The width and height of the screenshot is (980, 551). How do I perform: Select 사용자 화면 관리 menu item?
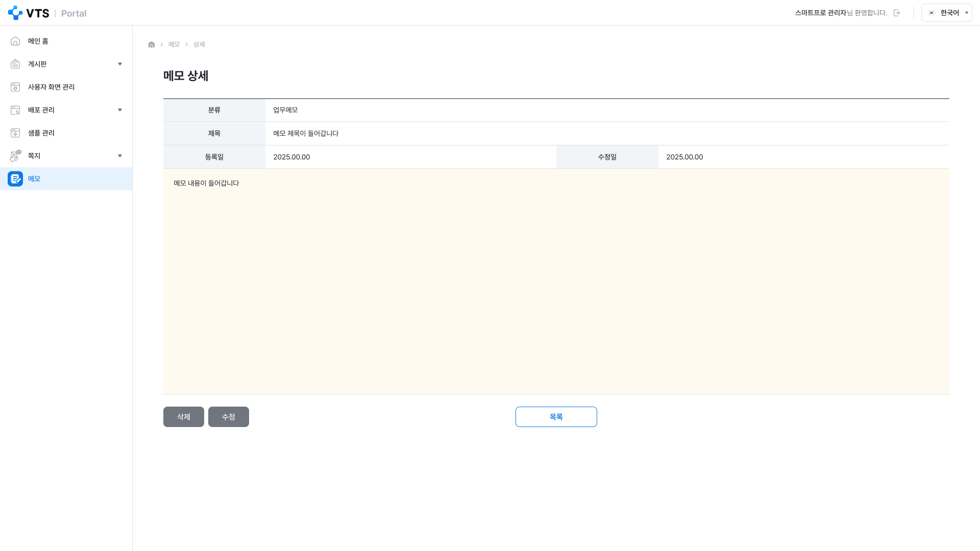66,87
